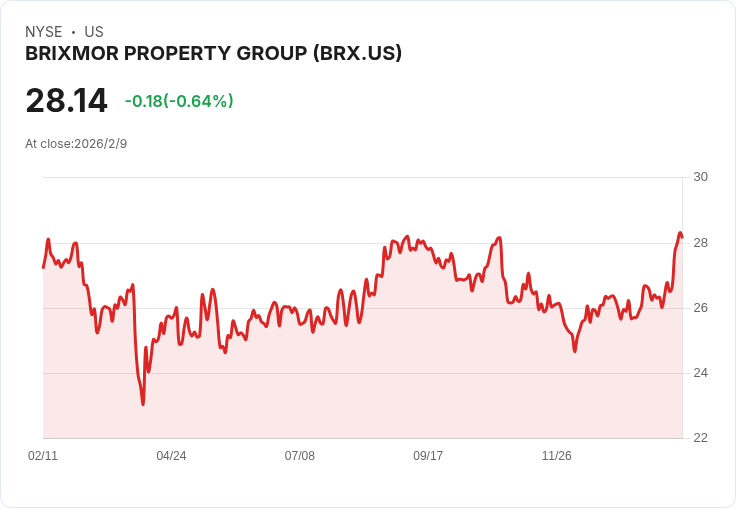The width and height of the screenshot is (736, 508).
Task: Click the 07/08 date axis label
Action: 299,456
